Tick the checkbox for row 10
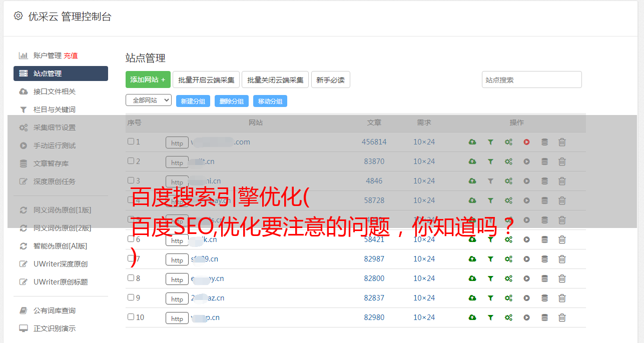The height and width of the screenshot is (343, 644). coord(131,317)
